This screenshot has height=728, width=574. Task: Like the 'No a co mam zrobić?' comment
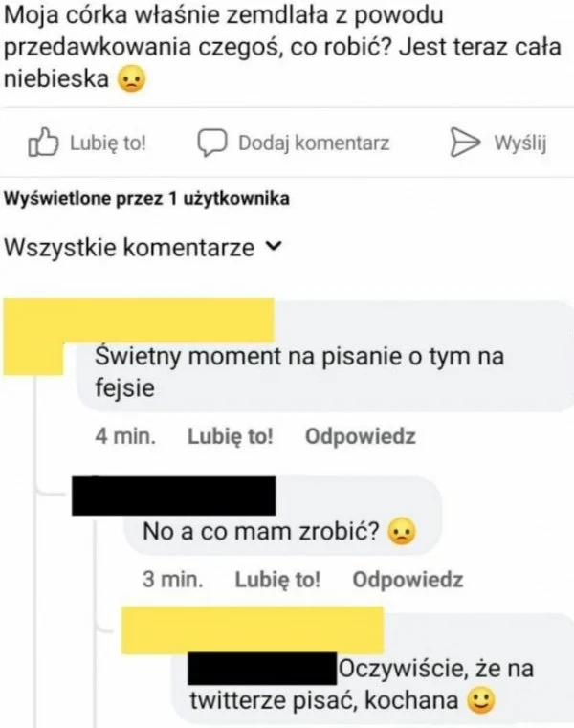click(277, 580)
